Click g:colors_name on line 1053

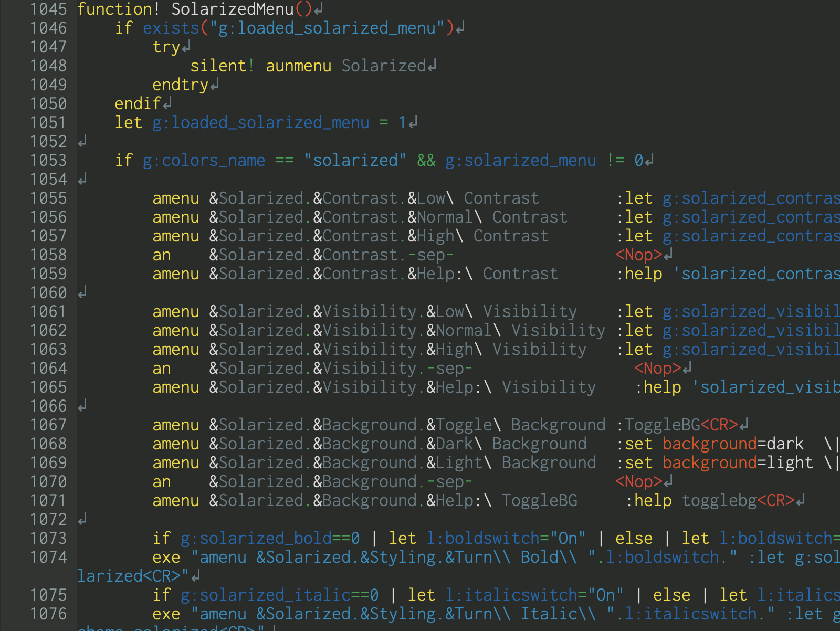204,160
